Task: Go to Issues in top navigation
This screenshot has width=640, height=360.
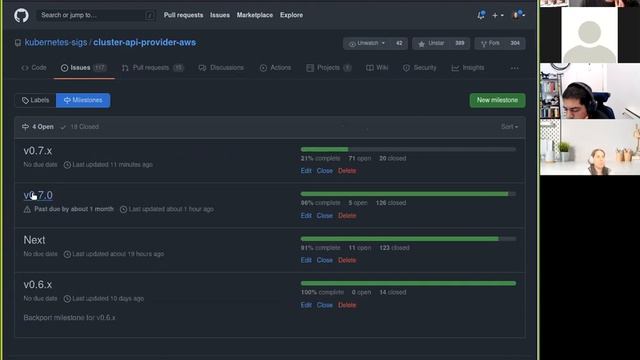Action: click(220, 15)
